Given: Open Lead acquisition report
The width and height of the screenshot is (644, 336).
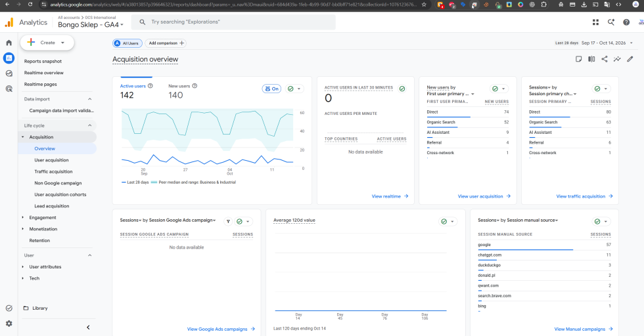Looking at the screenshot, I should [52, 206].
